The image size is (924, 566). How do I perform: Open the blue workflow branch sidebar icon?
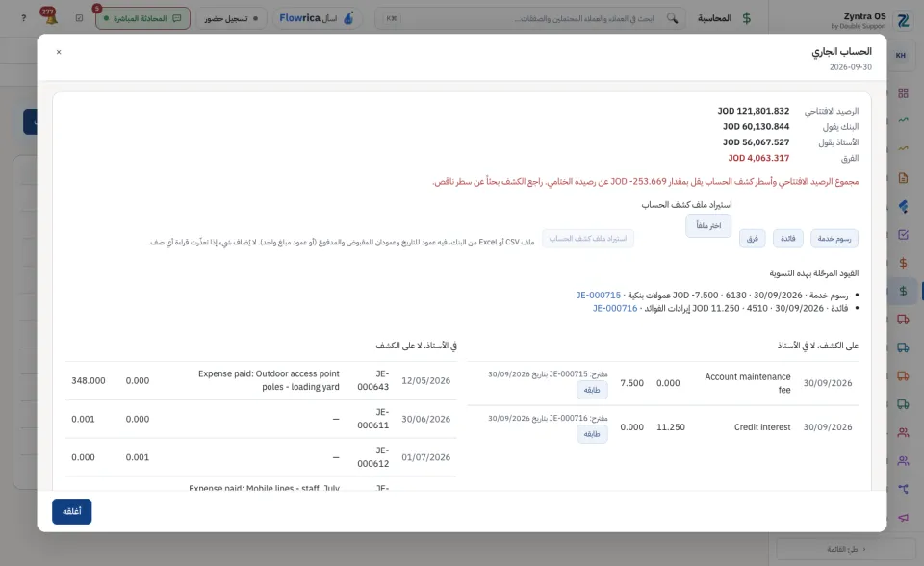[x=903, y=489]
